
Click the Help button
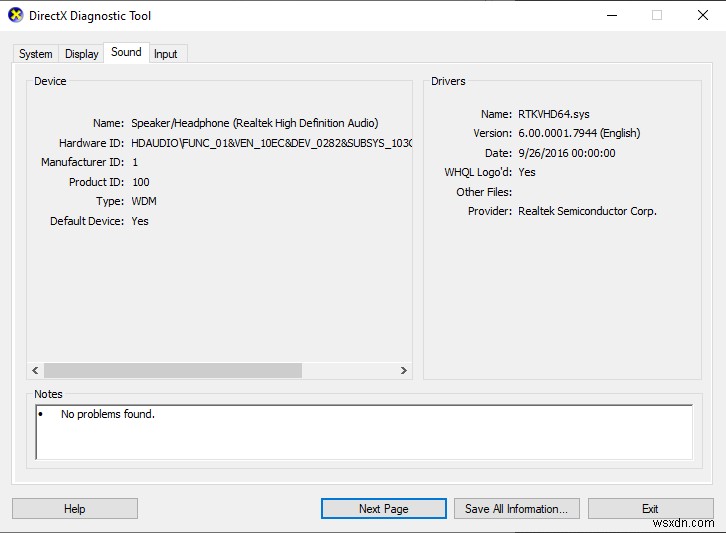[x=75, y=508]
